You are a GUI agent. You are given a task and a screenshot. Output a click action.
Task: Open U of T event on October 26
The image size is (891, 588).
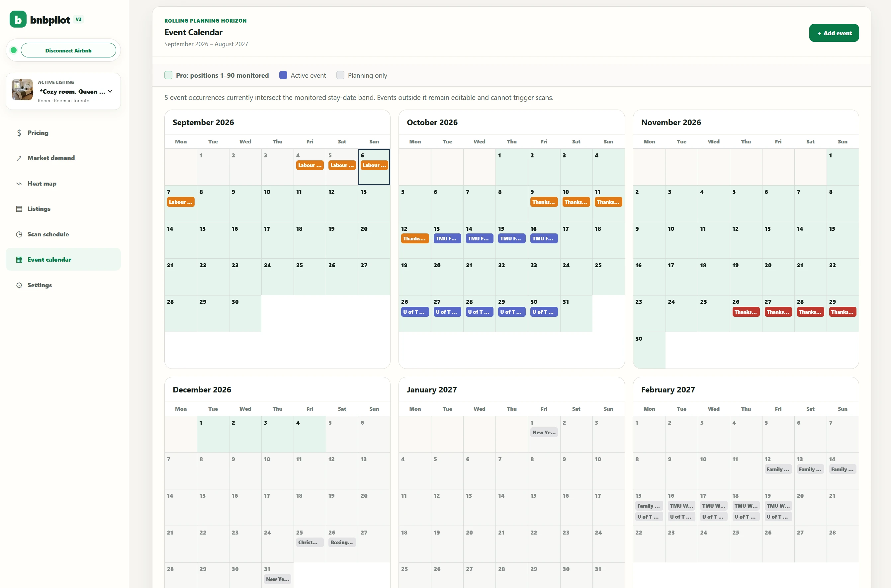415,312
